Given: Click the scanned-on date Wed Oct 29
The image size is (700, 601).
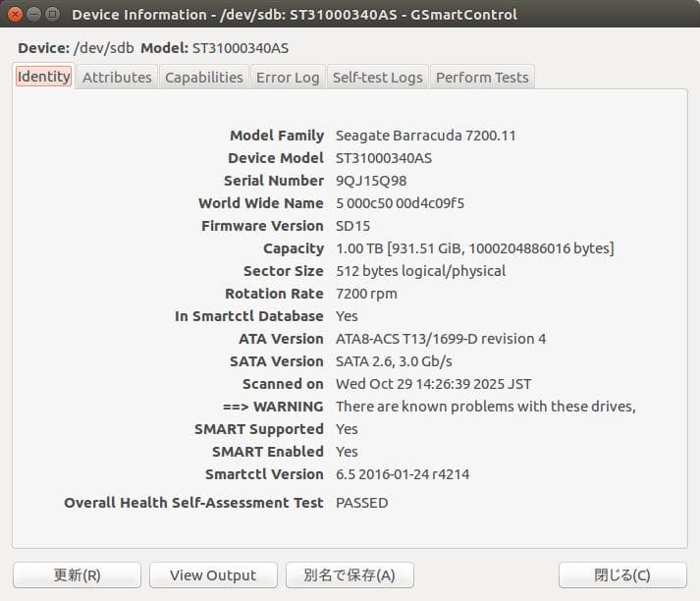Looking at the screenshot, I should pyautogui.click(x=434, y=384).
